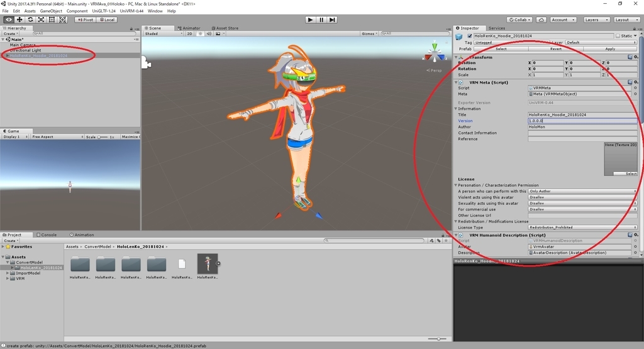The height and width of the screenshot is (349, 644).
Task: Select the HoloRenKo prefab thumbnail
Action: pos(208,263)
